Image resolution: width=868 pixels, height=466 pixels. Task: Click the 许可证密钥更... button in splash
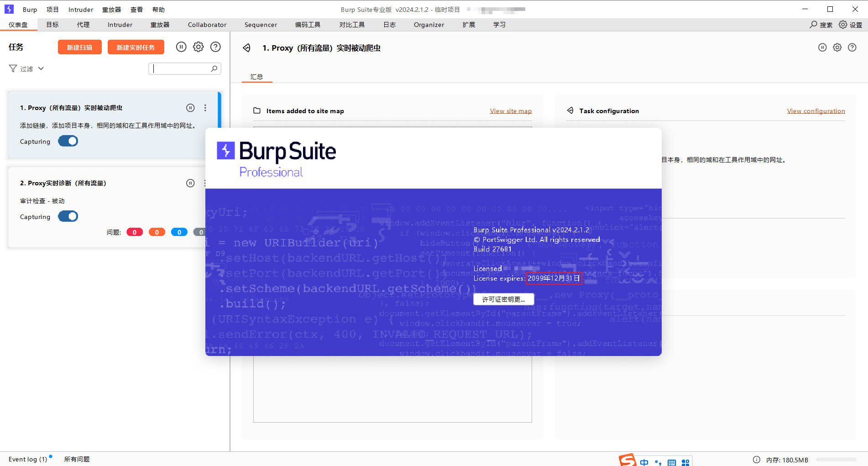pos(503,299)
